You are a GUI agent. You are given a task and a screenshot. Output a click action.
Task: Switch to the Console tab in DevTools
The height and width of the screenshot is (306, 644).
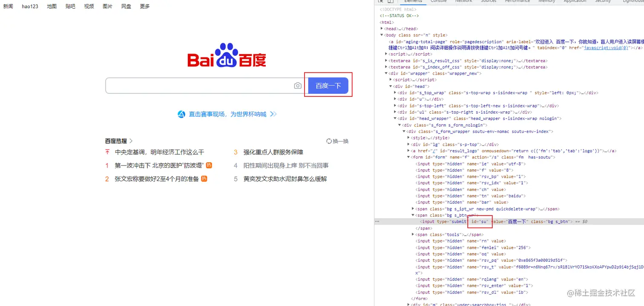(438, 1)
